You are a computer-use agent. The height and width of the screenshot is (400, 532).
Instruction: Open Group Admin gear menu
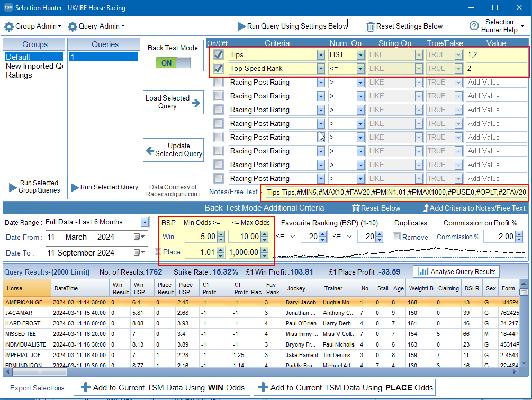pyautogui.click(x=9, y=26)
